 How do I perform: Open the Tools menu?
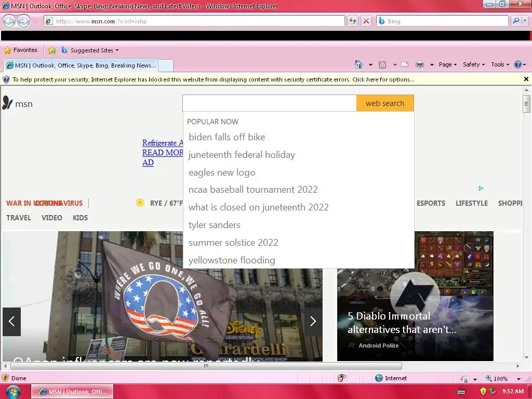(x=500, y=64)
